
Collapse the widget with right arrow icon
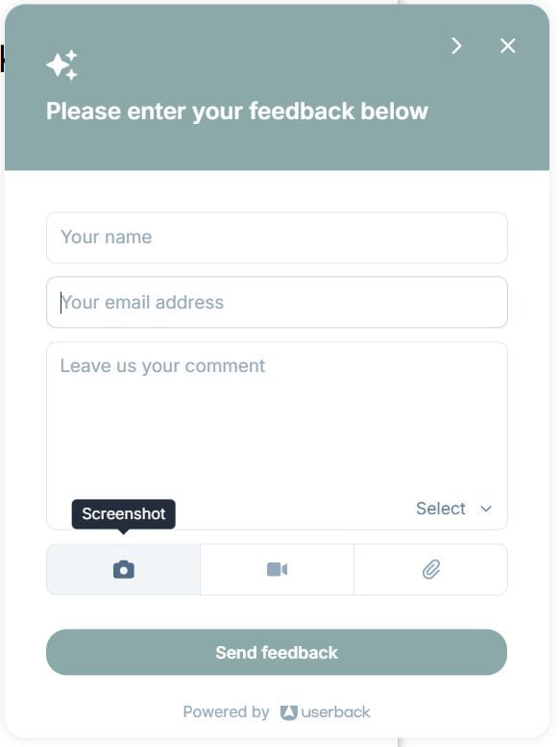tap(456, 46)
